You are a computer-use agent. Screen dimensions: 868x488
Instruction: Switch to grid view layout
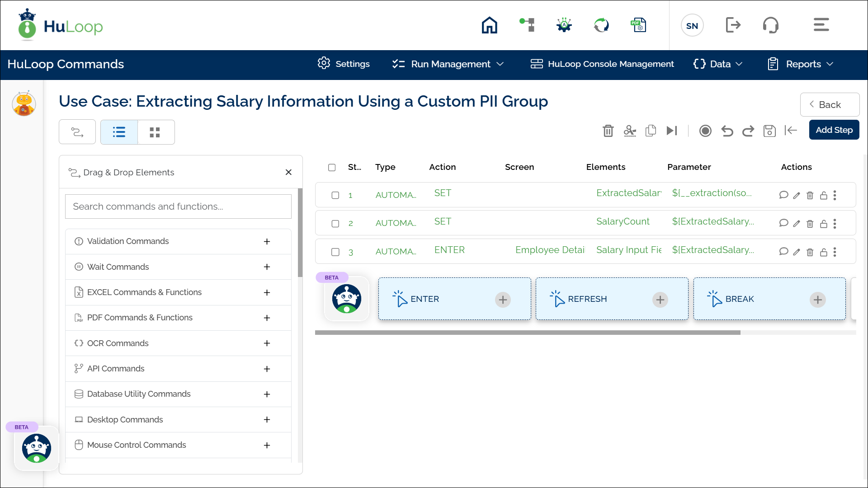[155, 132]
